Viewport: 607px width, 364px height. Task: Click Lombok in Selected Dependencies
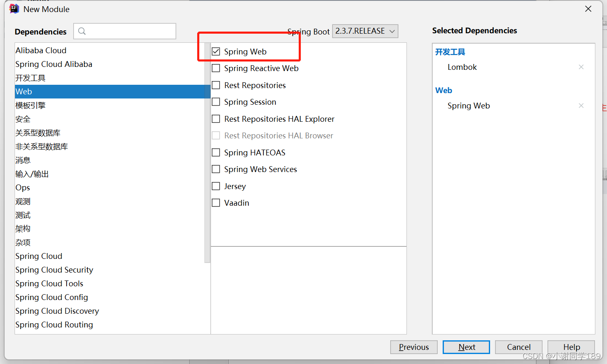click(462, 67)
